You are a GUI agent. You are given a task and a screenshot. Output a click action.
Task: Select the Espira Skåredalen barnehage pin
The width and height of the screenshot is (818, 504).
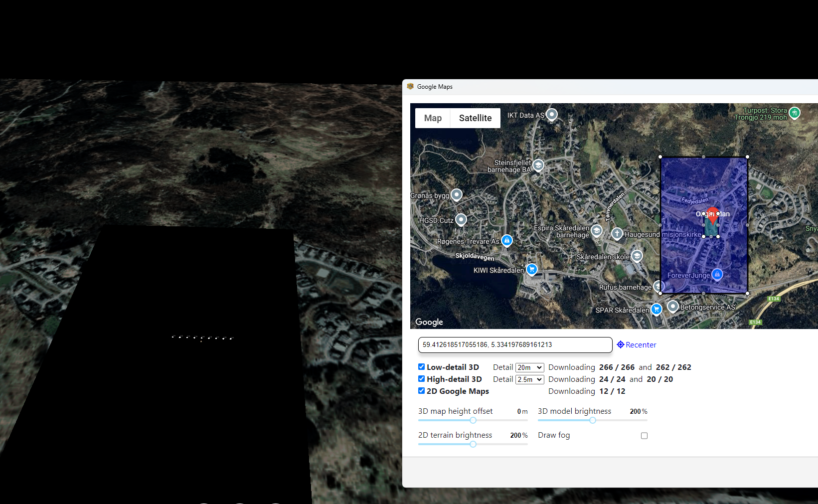click(x=597, y=231)
